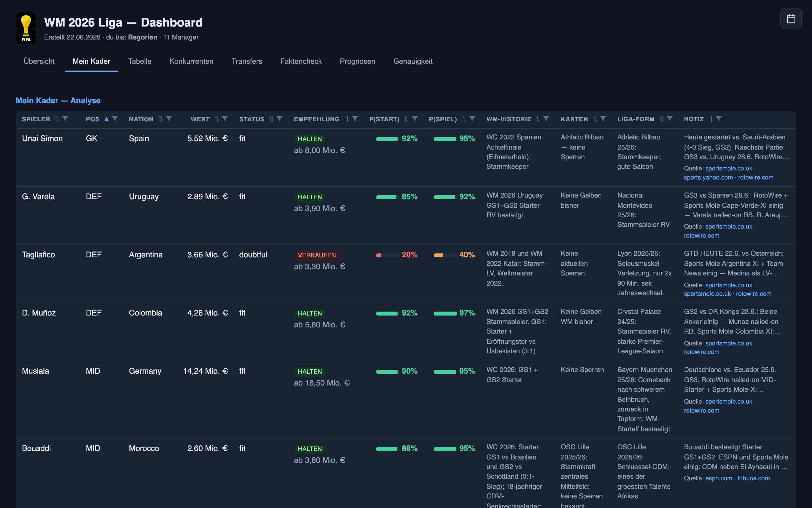Open rotowire.com link in D. Muñoz row
This screenshot has width=812, height=508.
(701, 352)
